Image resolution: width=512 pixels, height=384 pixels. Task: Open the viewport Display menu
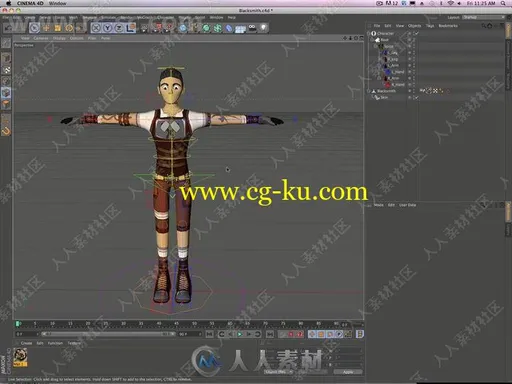(59, 38)
